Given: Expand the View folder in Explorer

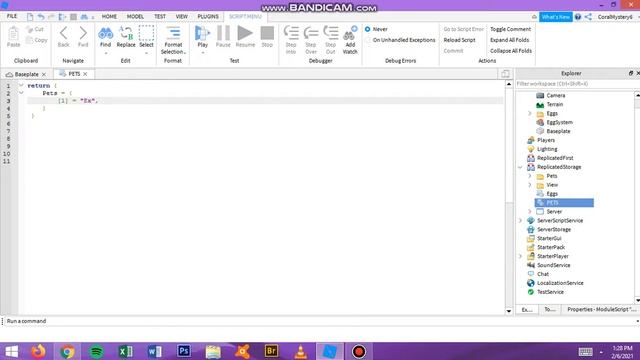Looking at the screenshot, I should pyautogui.click(x=530, y=185).
